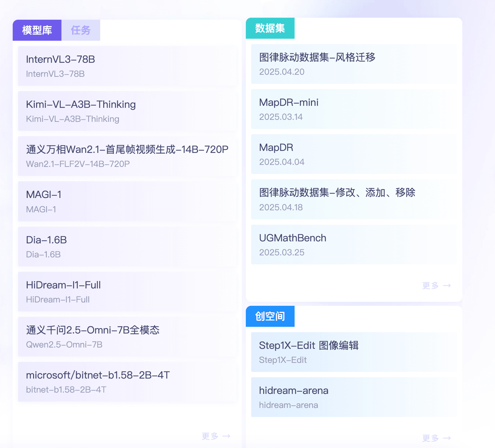Open 通义千问2.5-Omni-7B全模态 model card

click(127, 337)
